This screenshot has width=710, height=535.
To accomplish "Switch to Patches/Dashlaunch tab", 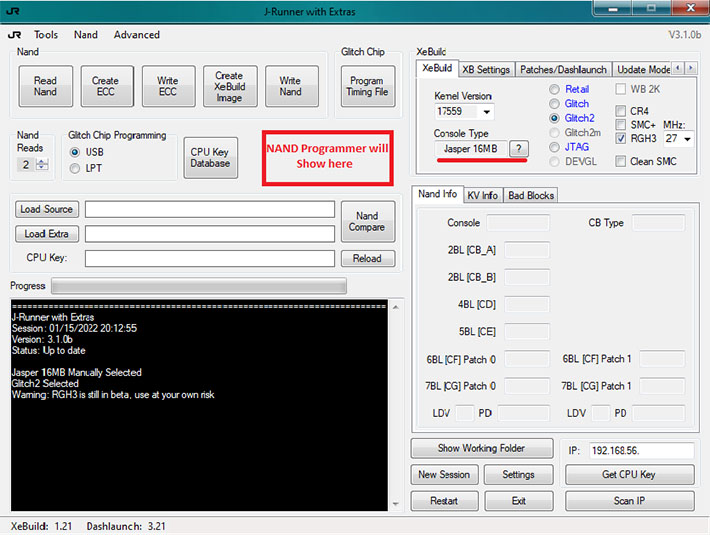I will coord(563,69).
